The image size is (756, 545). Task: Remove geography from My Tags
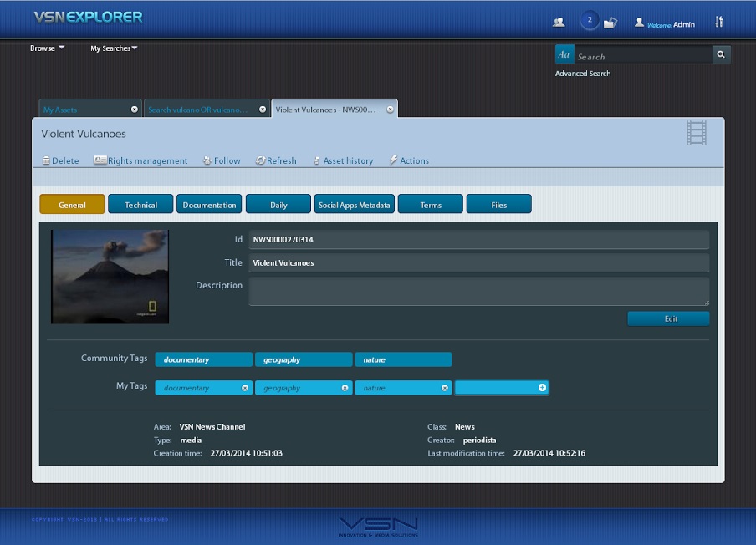(x=345, y=388)
